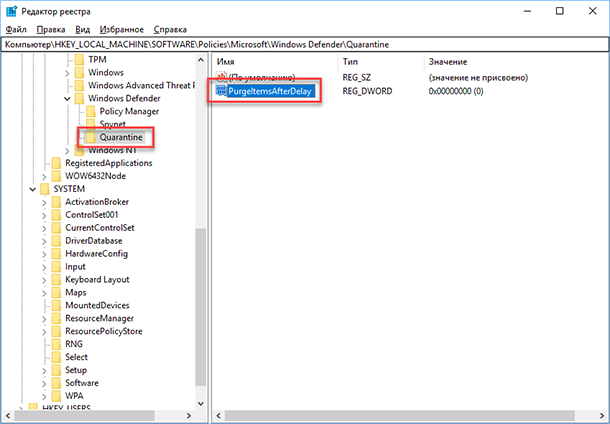The image size is (610, 424).
Task: Select the Select key label
Action: 76,357
